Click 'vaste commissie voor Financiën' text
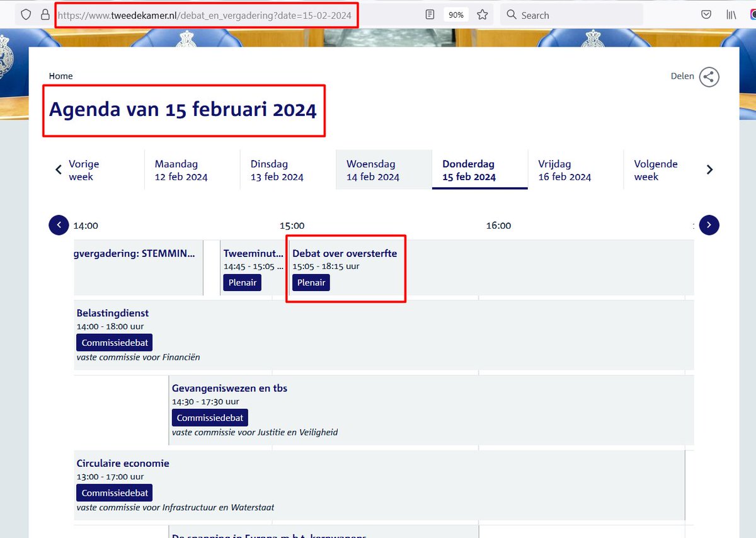The height and width of the screenshot is (538, 756). (x=138, y=357)
